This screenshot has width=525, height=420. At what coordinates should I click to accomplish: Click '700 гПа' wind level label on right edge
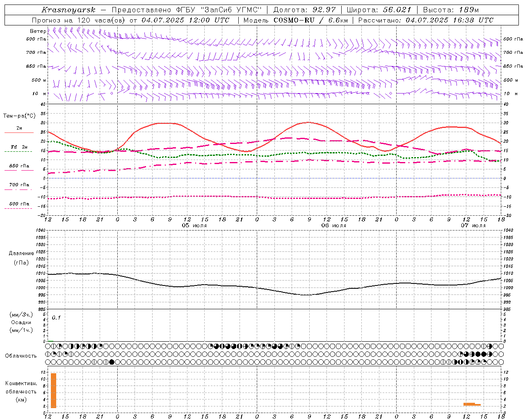(513, 52)
